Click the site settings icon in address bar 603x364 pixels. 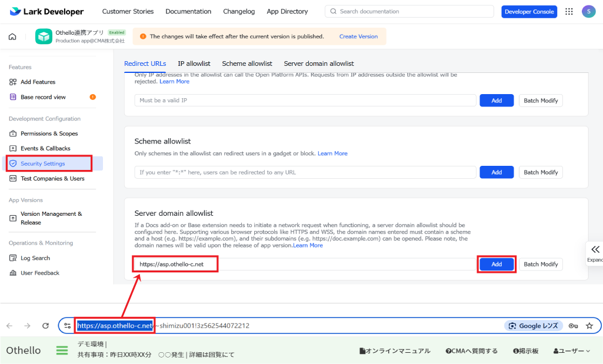[x=67, y=326]
